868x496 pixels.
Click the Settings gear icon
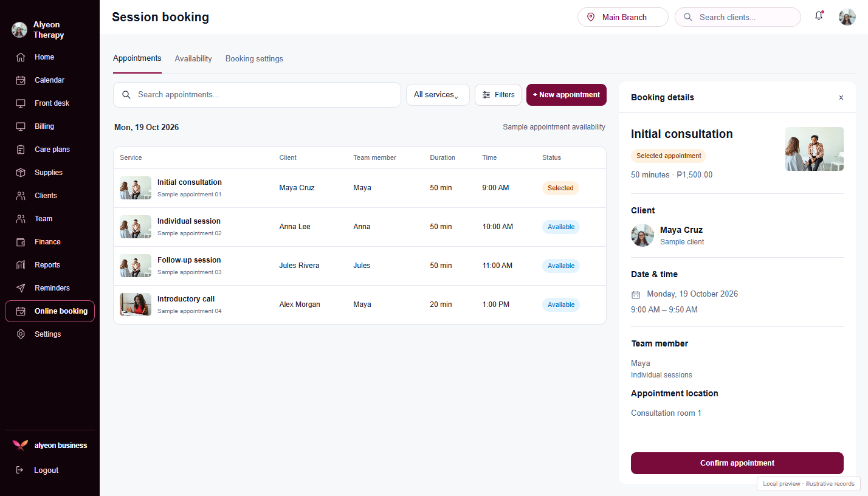point(21,334)
